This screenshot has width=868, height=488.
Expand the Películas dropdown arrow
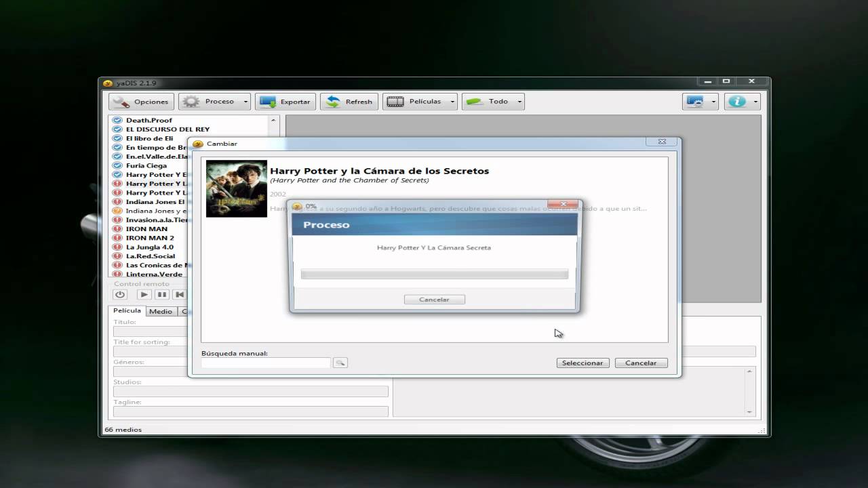452,102
